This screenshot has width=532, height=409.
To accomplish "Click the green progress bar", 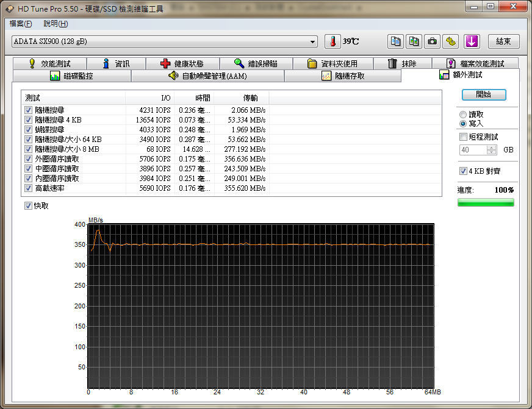I will click(486, 202).
